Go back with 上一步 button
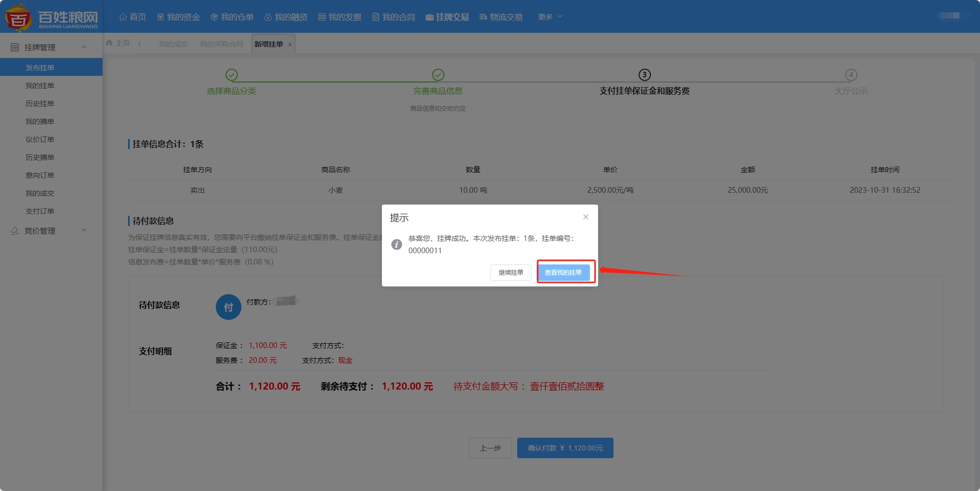 (x=490, y=448)
